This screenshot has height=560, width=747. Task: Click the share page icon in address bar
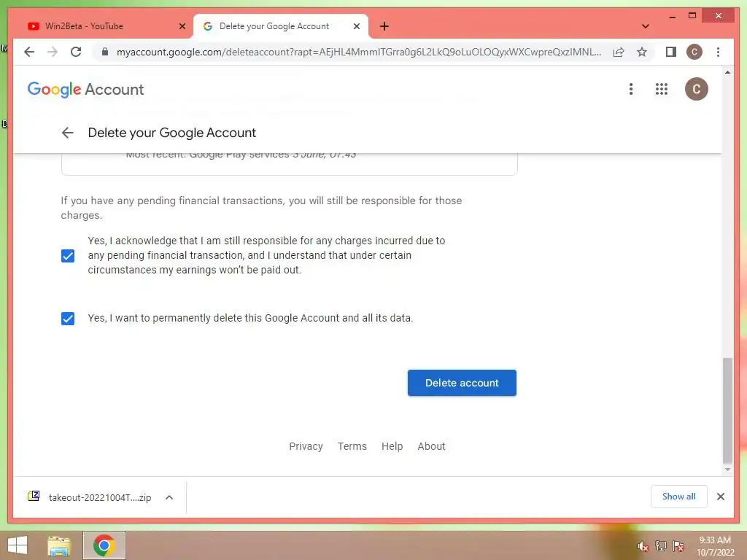click(x=619, y=52)
